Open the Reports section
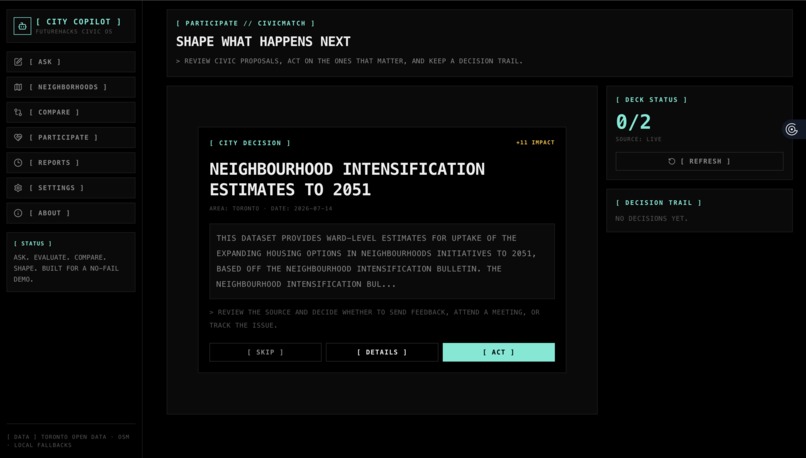Viewport: 806px width, 458px height. (71, 162)
